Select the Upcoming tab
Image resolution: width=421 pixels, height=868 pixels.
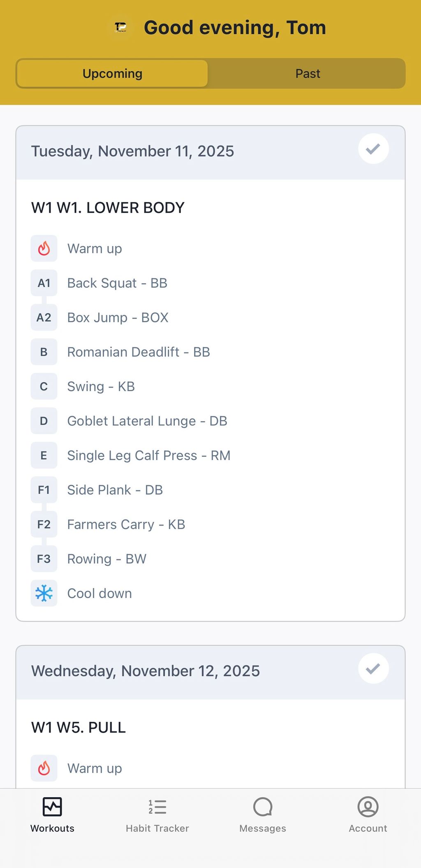click(x=112, y=74)
